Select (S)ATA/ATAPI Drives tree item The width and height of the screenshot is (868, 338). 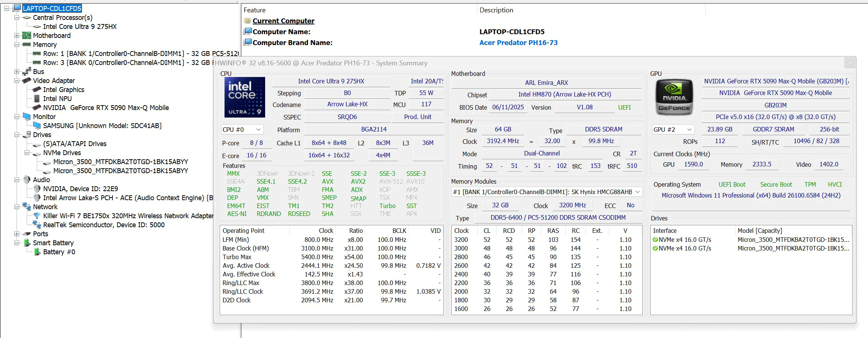74,144
